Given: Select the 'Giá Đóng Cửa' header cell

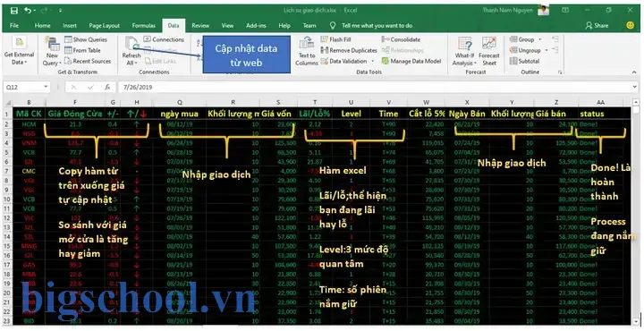Looking at the screenshot, I should click(x=75, y=114).
